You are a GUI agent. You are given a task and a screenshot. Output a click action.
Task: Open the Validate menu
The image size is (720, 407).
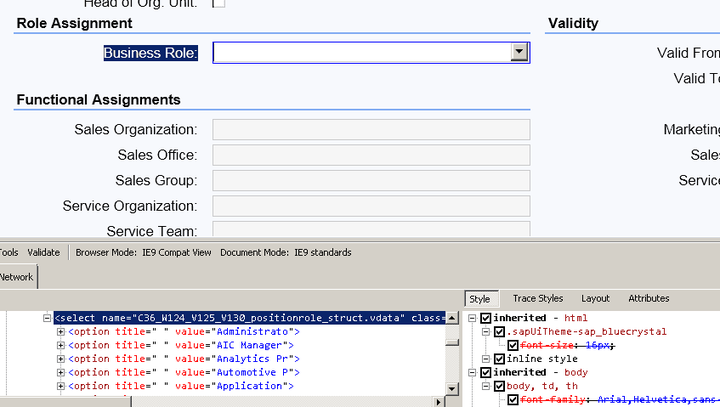(43, 252)
